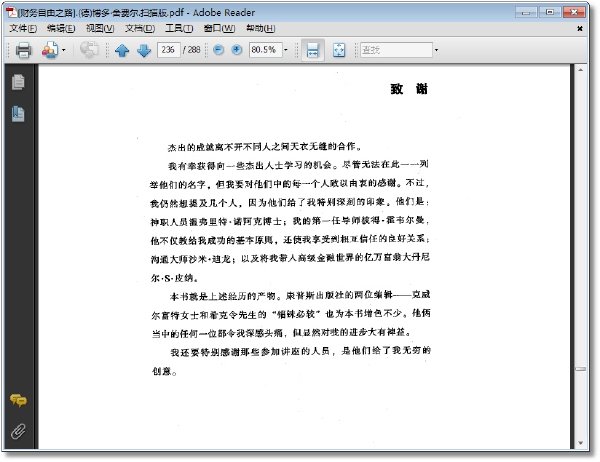Close the Adobe Reader window
Viewport: 600px width, 462px height.
tap(574, 12)
